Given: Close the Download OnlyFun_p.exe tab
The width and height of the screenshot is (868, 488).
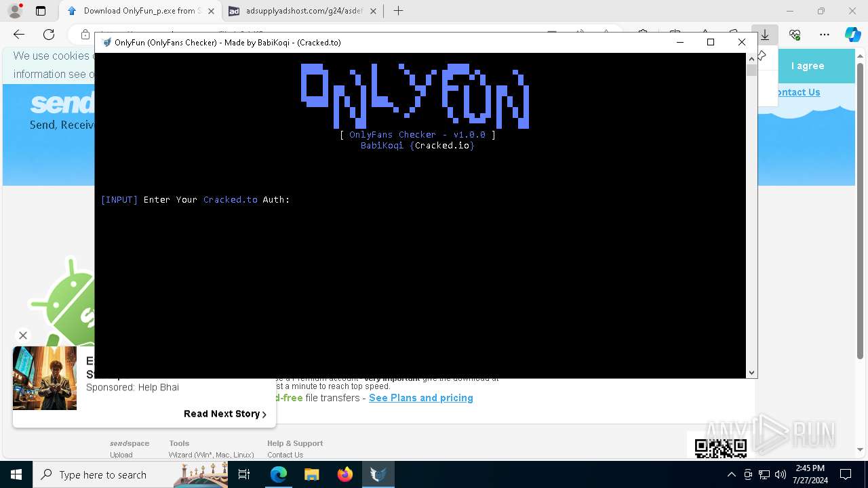Looking at the screenshot, I should pyautogui.click(x=212, y=11).
